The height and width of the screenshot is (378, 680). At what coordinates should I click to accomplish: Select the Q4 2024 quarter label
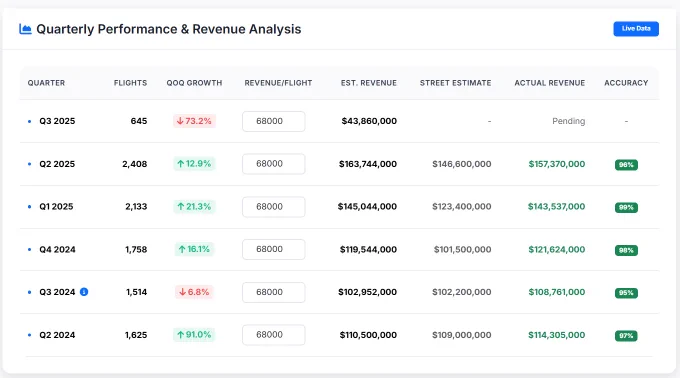[57, 249]
